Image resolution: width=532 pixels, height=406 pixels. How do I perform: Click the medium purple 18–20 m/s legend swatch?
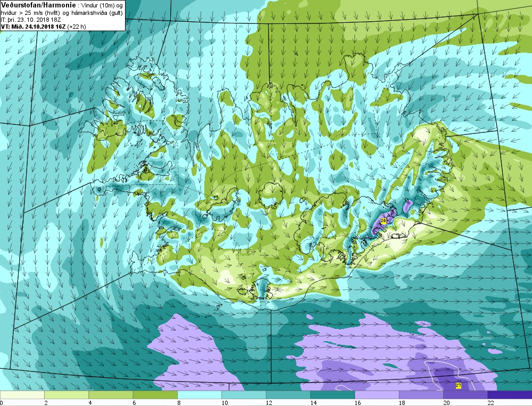coord(421,395)
